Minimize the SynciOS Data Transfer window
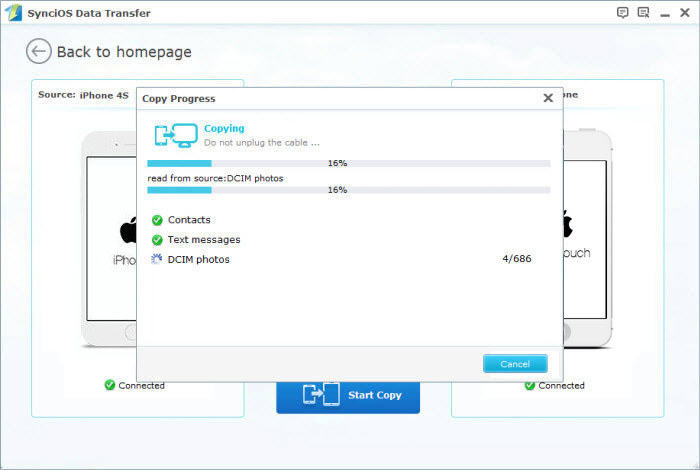The image size is (700, 470). click(665, 15)
